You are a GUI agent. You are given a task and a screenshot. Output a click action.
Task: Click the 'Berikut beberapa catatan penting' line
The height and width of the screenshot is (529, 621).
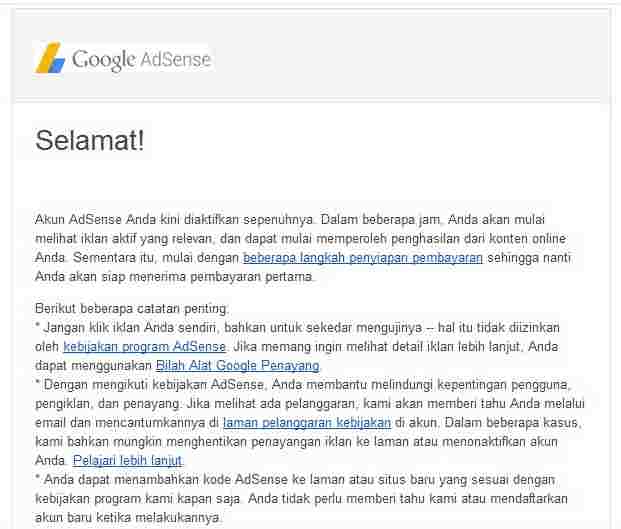[131, 308]
